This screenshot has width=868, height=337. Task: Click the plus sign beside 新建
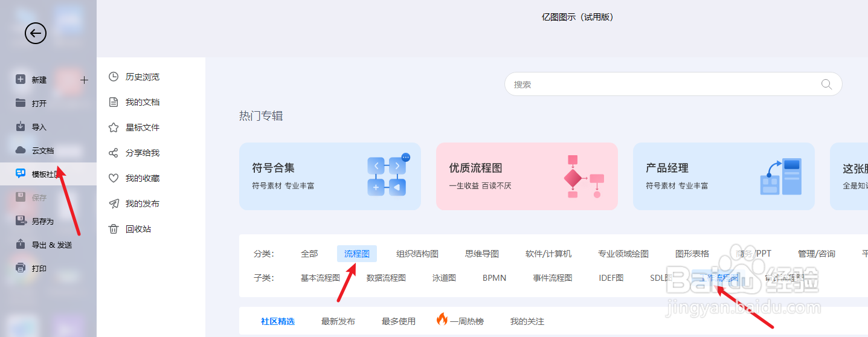[x=84, y=80]
